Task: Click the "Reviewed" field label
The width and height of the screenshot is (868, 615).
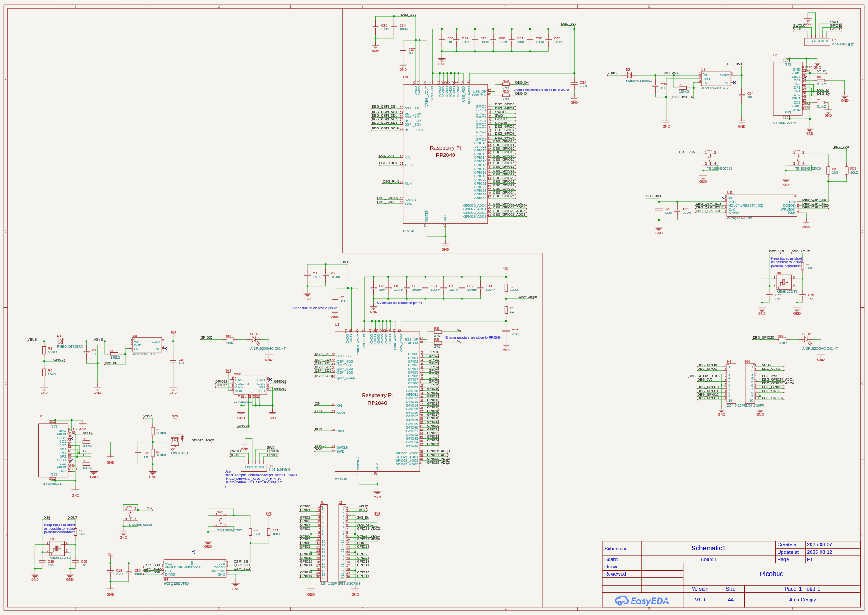Action: 615,574
